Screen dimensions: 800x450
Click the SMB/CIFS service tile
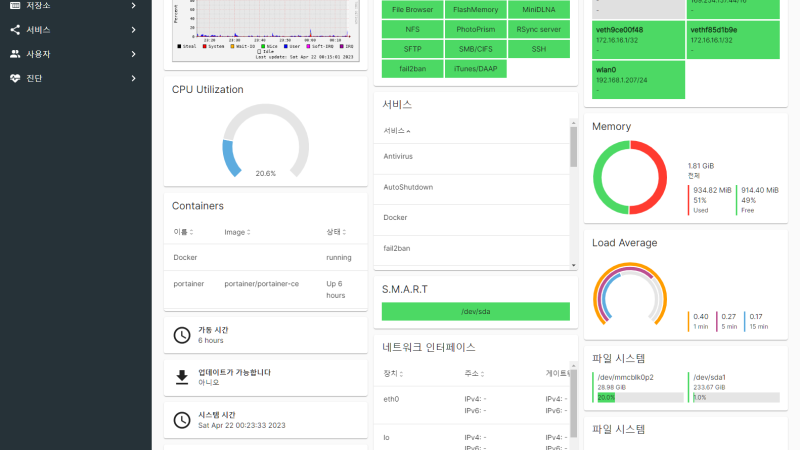476,49
